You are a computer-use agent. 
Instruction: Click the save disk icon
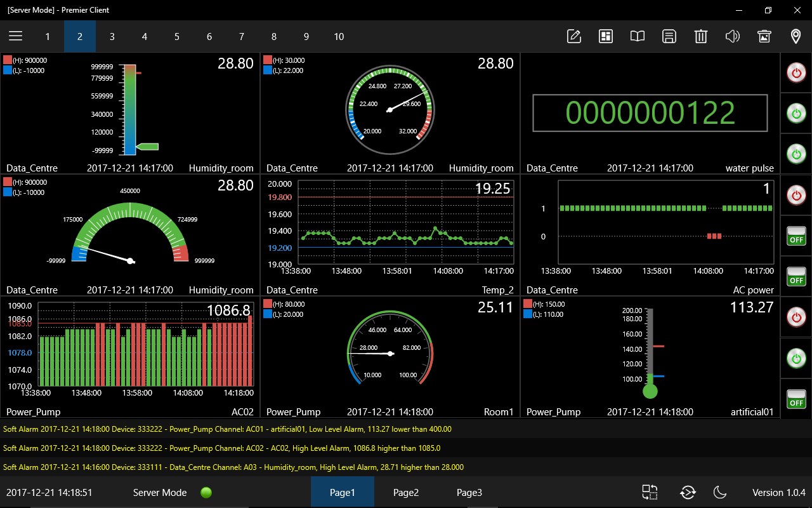point(669,36)
